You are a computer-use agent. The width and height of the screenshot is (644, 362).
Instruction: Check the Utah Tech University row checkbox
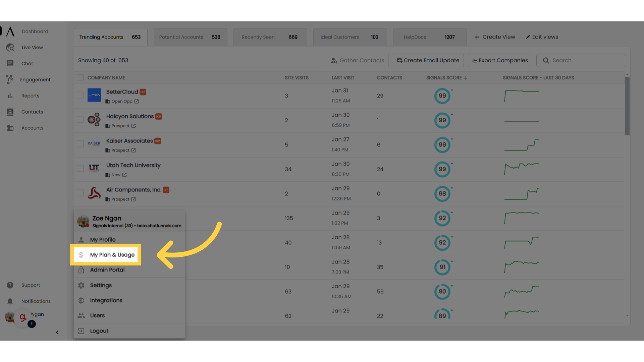(80, 168)
